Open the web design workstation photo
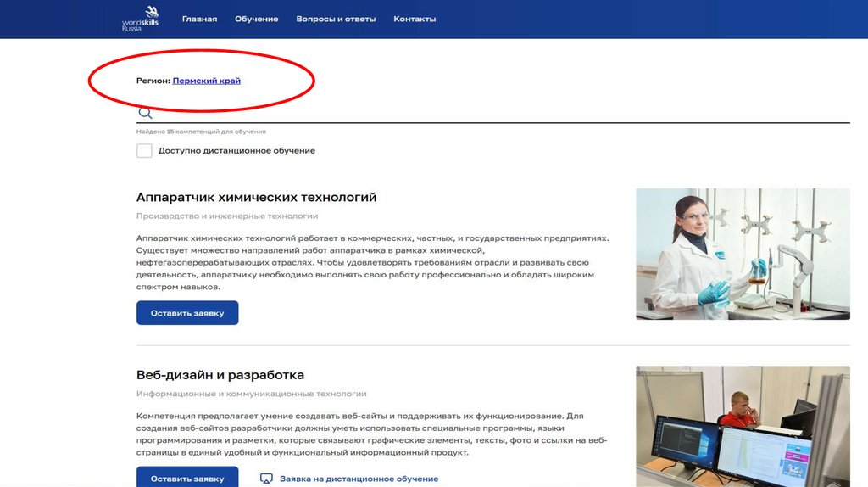The height and width of the screenshot is (487, 868). coord(743,426)
